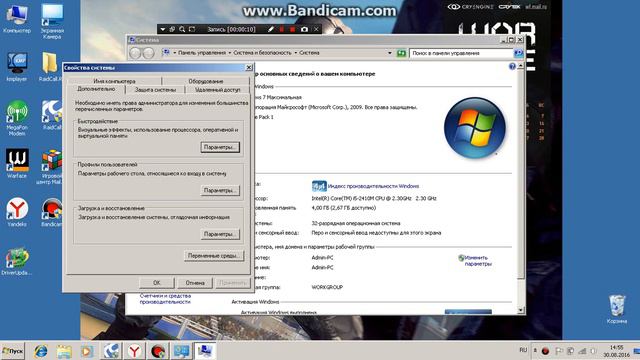This screenshot has width=640, height=360.
Task: Click Forward arrow in the Система window
Action: (148, 53)
